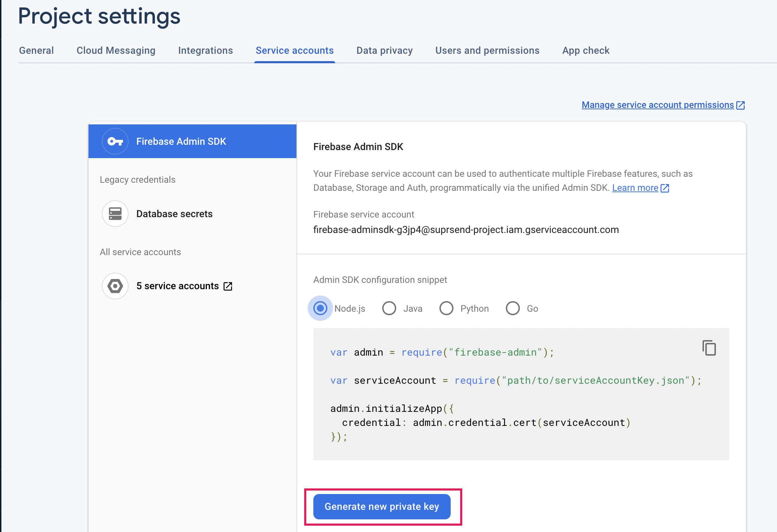Open the 5 service accounts link

click(x=178, y=286)
